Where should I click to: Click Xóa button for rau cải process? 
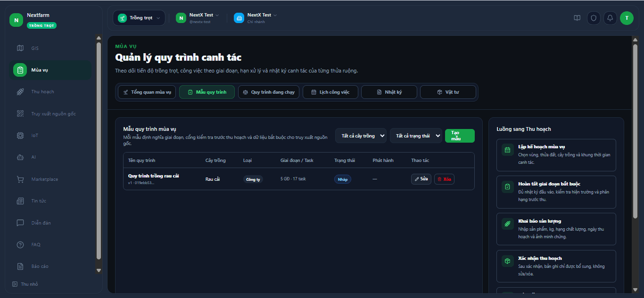[444, 179]
